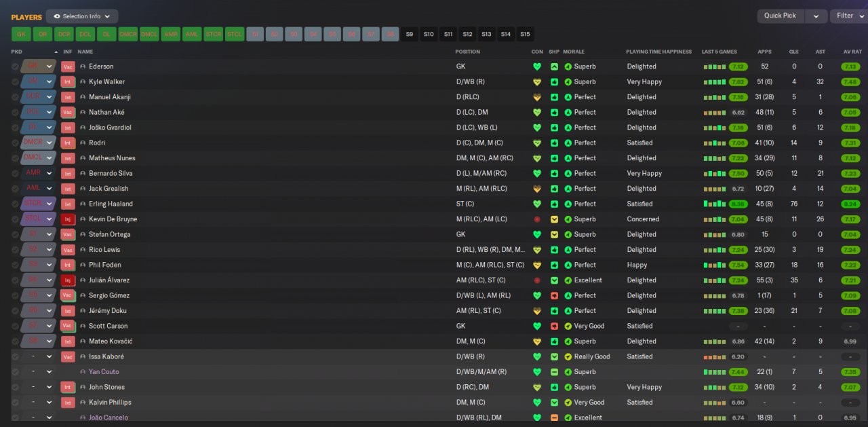
Task: Toggle the picked checkmark for Ederson
Action: pyautogui.click(x=15, y=67)
